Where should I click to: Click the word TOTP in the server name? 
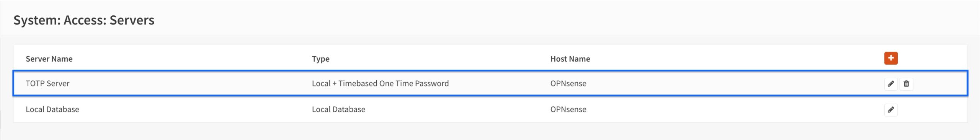(35, 83)
